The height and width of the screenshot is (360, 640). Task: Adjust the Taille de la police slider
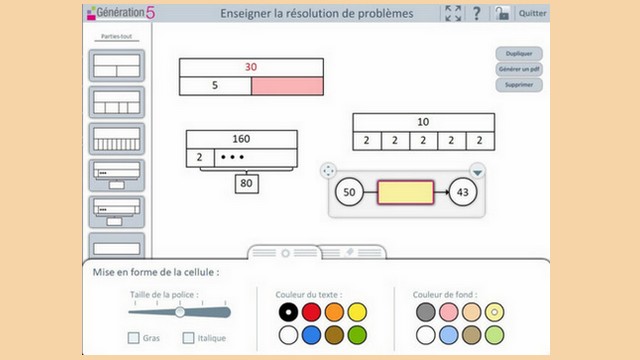point(180,313)
